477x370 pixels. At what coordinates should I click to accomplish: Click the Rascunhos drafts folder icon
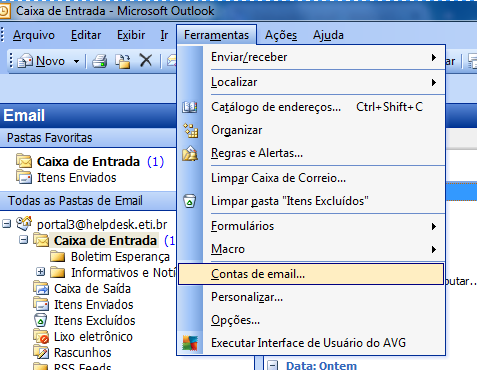point(41,352)
